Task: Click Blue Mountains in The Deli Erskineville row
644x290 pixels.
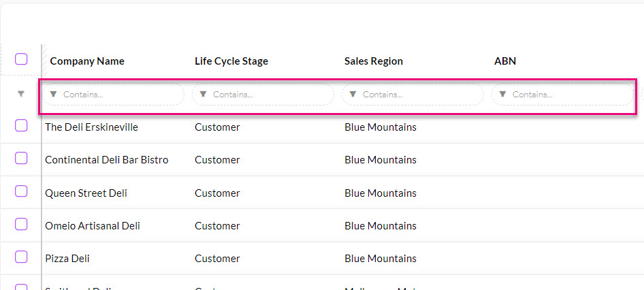Action: [381, 127]
